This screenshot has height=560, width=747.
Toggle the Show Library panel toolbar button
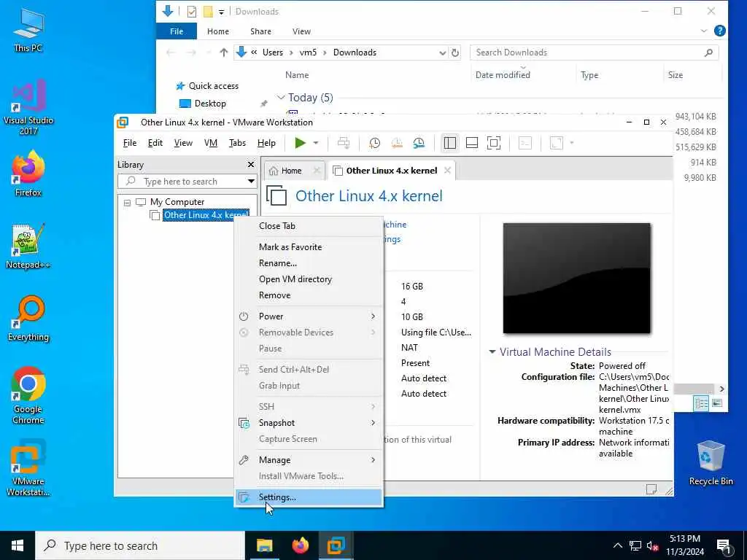click(449, 143)
